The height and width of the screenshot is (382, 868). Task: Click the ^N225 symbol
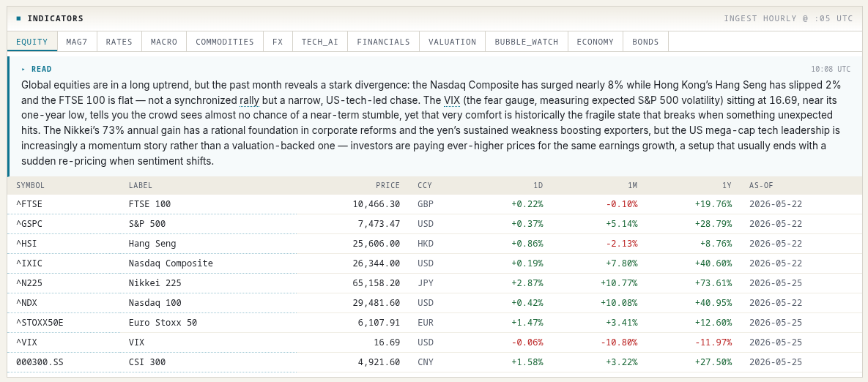[x=29, y=283]
